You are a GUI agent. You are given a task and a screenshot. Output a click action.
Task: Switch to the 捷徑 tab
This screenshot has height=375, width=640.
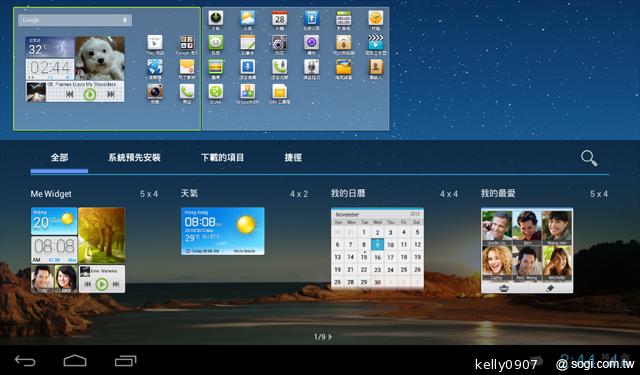coord(293,158)
